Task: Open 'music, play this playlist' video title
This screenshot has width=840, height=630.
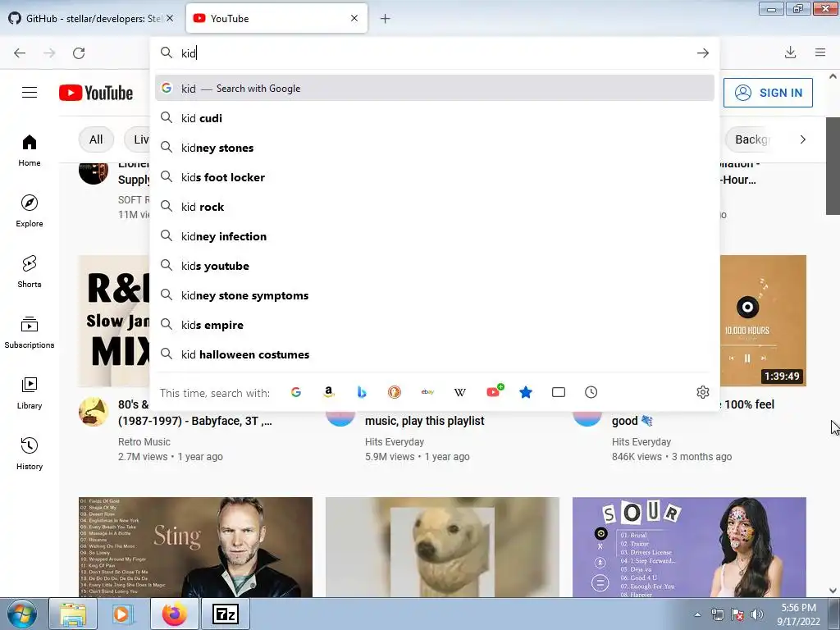Action: pos(424,421)
